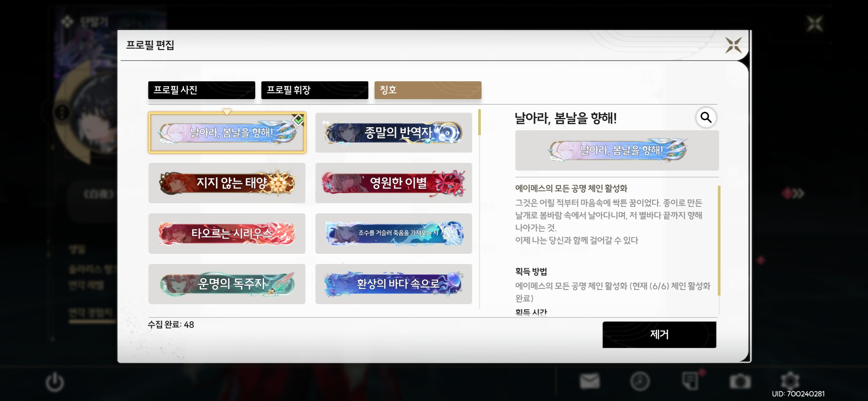Select the 운명의 독주자 title
The image size is (868, 401).
point(227,284)
